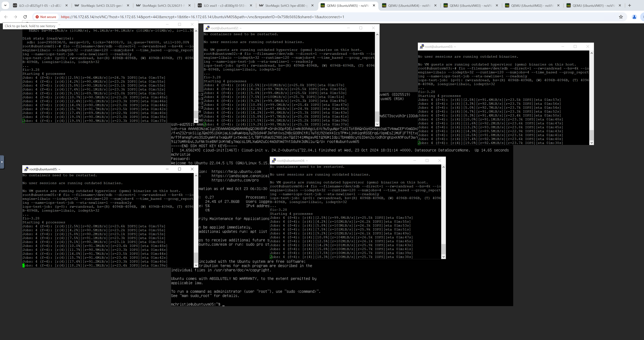Close the QEMU (UbuntuVM05) browser tab
Viewport: 644px width, 340px height.
coord(374,6)
